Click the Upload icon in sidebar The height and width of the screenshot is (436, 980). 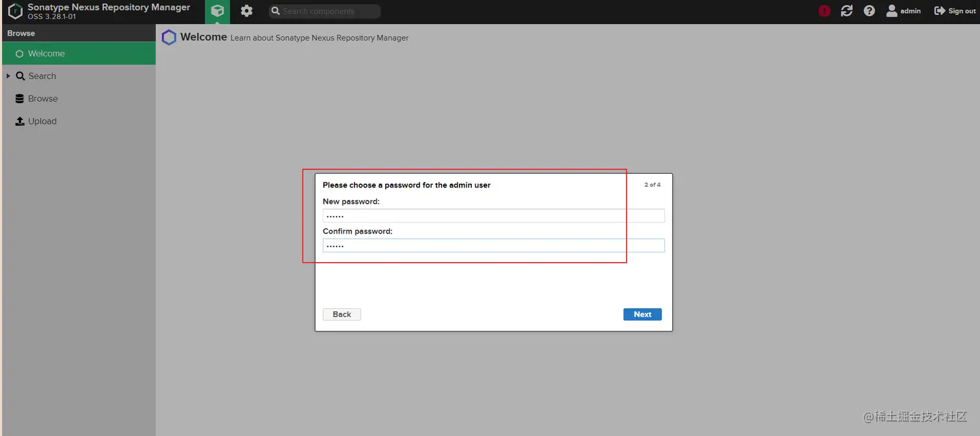(20, 121)
